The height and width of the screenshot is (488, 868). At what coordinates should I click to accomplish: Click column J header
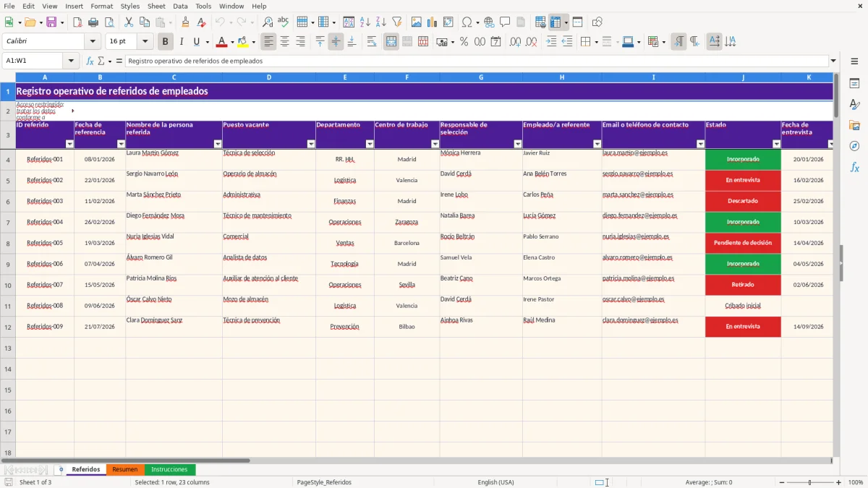pos(743,77)
